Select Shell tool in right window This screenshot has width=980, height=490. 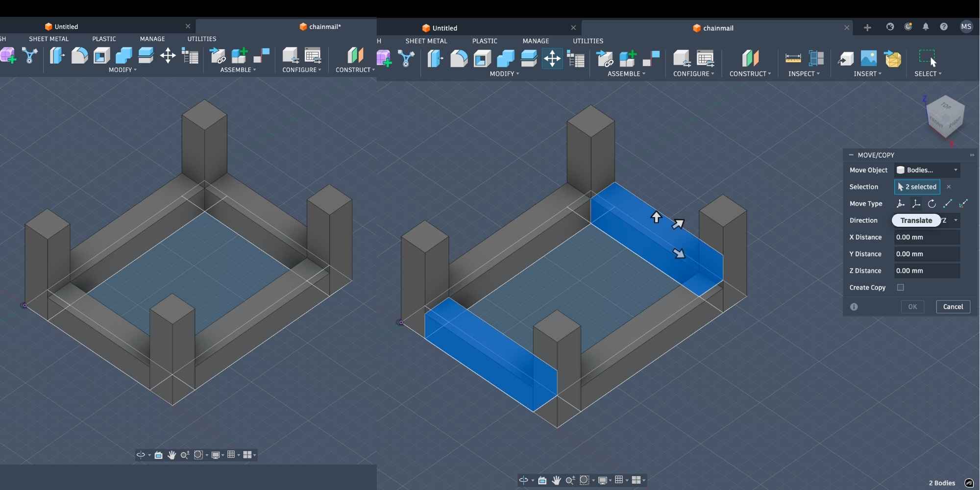click(482, 59)
